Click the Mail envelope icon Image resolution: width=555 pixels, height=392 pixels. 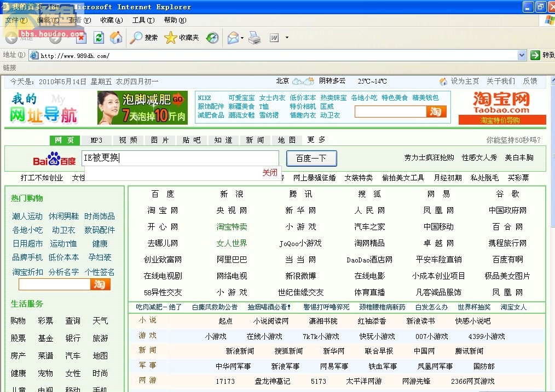pyautogui.click(x=233, y=38)
